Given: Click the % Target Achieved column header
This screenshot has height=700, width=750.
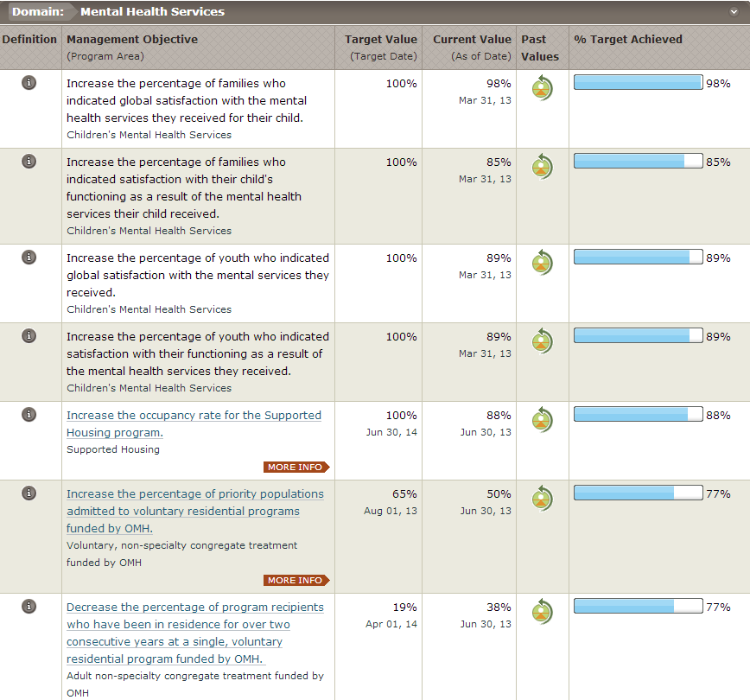Looking at the screenshot, I should [x=628, y=40].
